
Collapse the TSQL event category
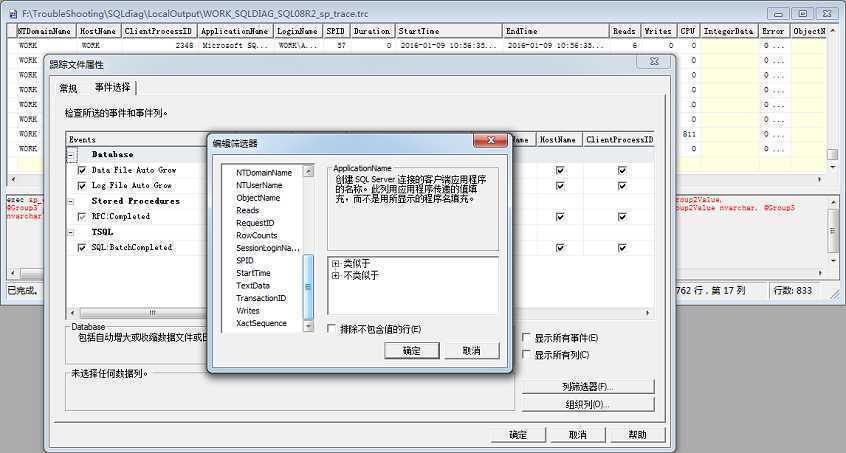coord(71,232)
